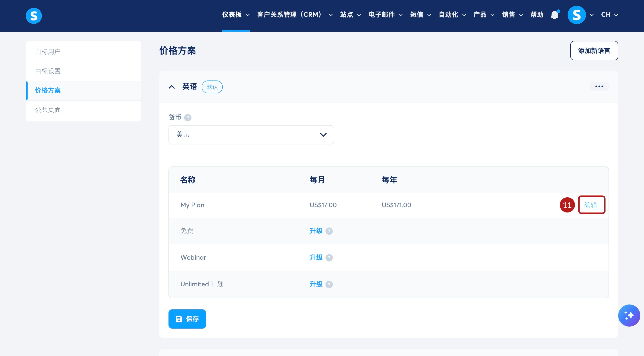Click the 保存 button
This screenshot has width=644, height=356.
[x=187, y=319]
